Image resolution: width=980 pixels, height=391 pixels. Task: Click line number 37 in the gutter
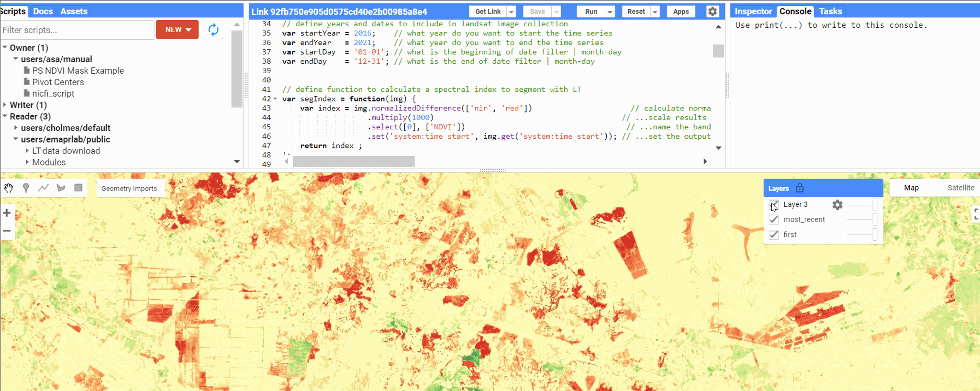point(267,52)
